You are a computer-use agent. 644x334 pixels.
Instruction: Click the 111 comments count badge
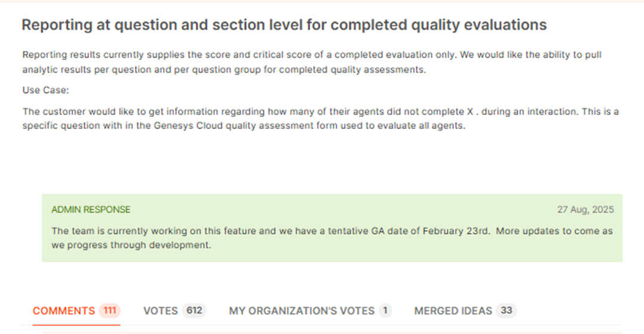[x=109, y=311]
